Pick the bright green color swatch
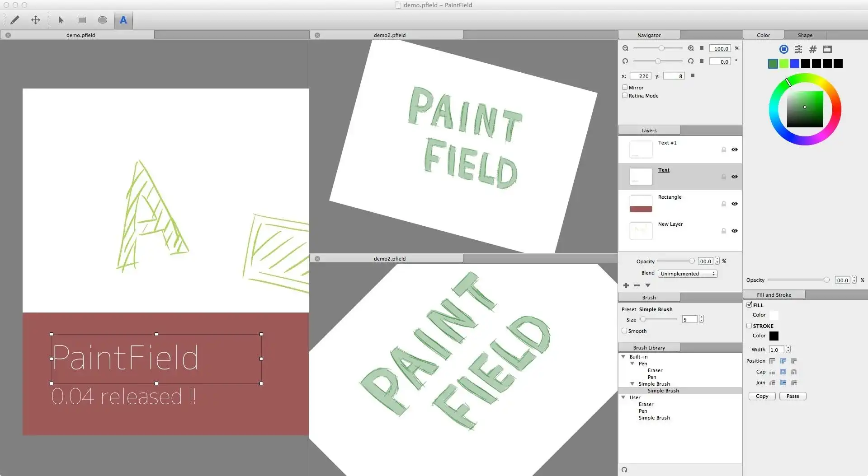 784,64
